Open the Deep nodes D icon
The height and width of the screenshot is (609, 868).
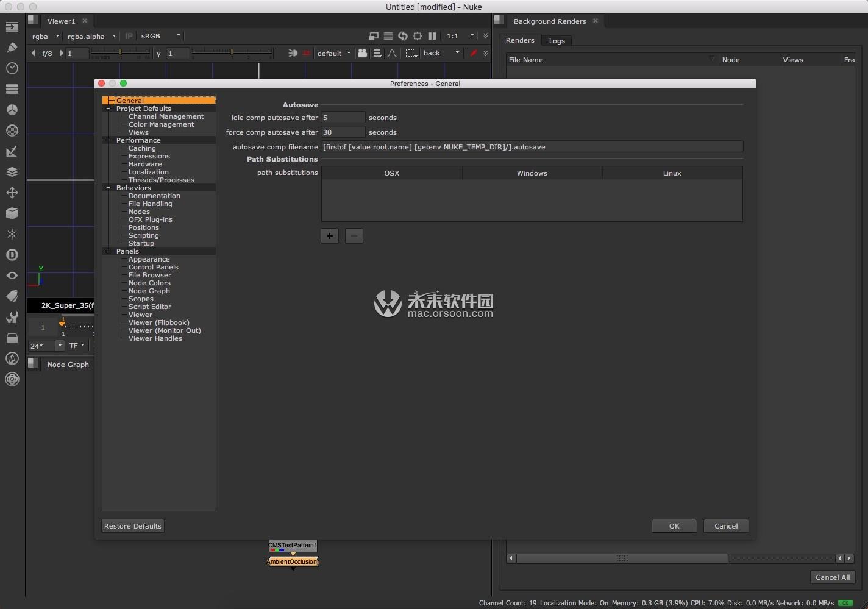[12, 255]
